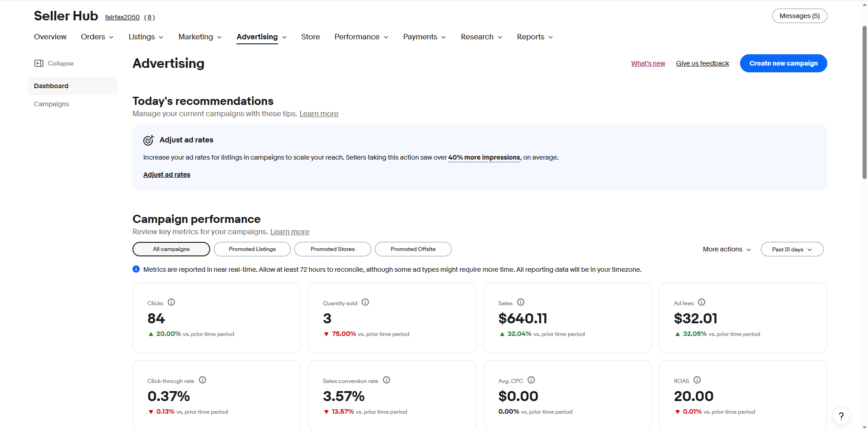Click the Adjust ad rates target icon
868x430 pixels.
point(148,140)
